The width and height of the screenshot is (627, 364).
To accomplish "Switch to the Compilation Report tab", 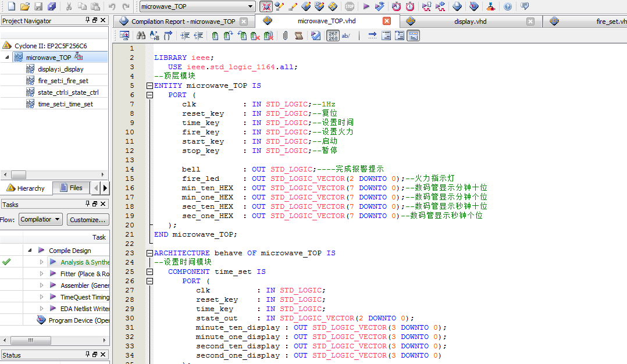I will point(183,22).
